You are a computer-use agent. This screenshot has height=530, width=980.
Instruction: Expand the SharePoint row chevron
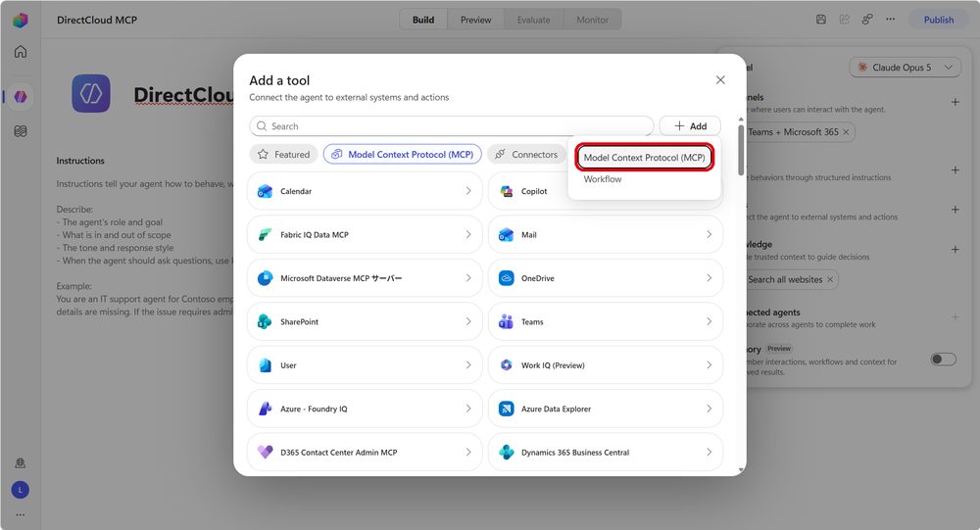pos(468,321)
